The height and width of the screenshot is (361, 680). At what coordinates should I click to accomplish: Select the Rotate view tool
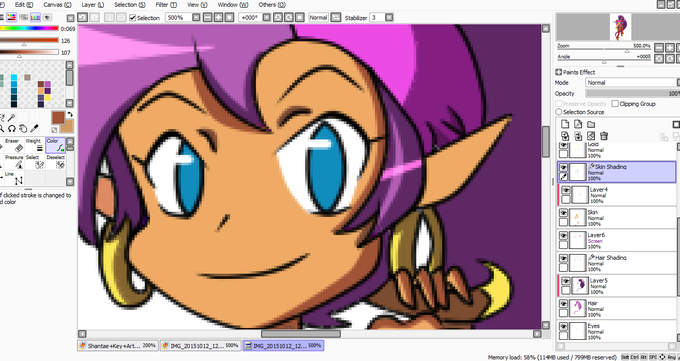(12, 128)
